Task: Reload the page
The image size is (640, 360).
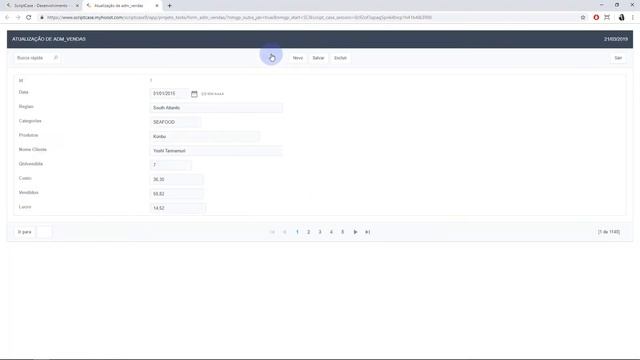Action: pos(29,18)
